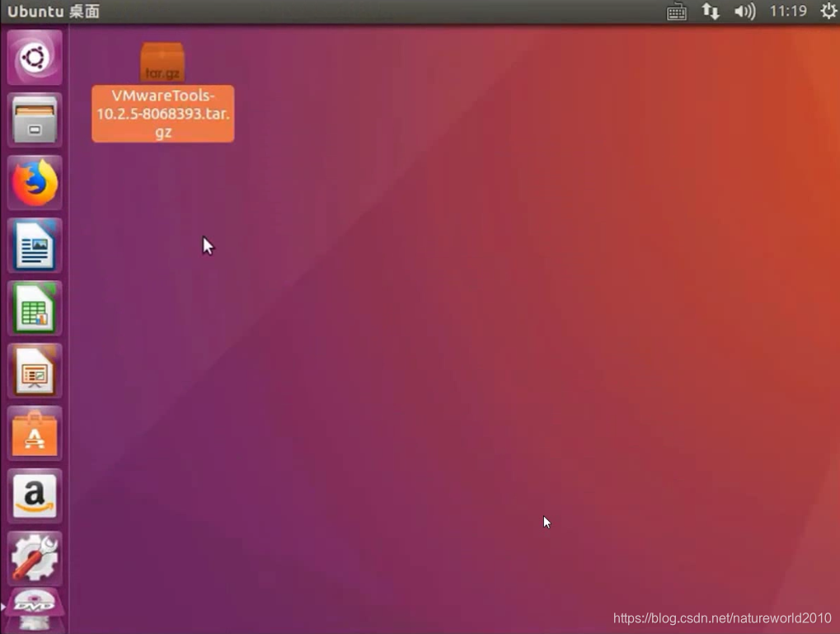
Task: Open the Ubuntu Dash search launcher
Action: click(x=35, y=58)
